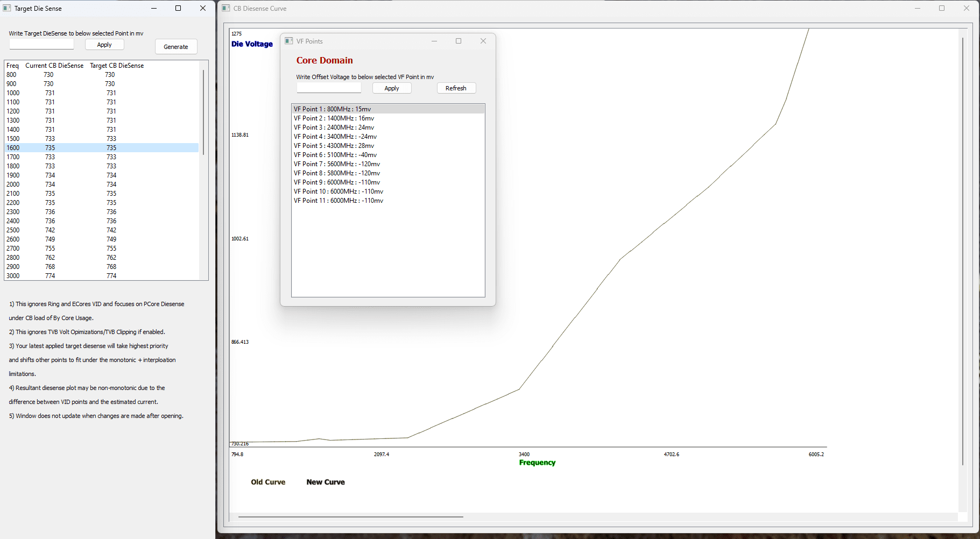The image size is (980, 539).
Task: Click the Freq column header
Action: (x=12, y=66)
